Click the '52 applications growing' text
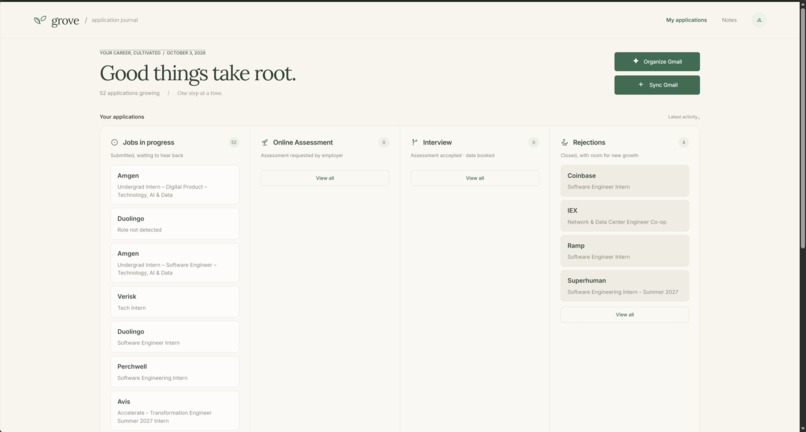806x432 pixels. pos(130,93)
